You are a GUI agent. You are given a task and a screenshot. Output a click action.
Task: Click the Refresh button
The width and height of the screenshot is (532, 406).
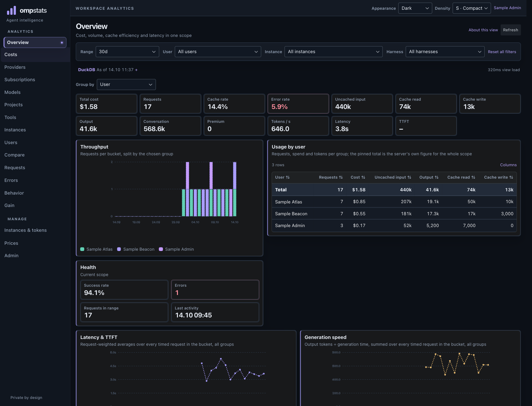(510, 30)
